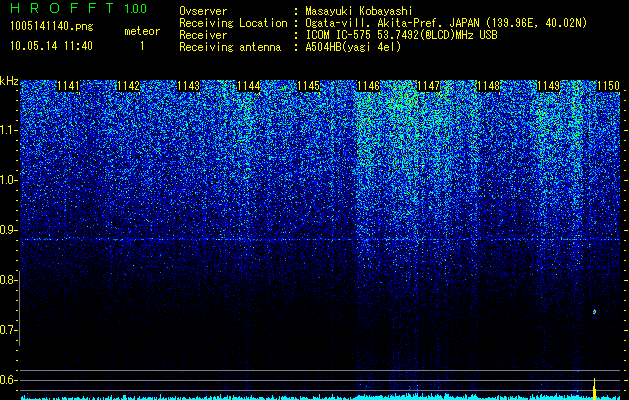
Task: Click the Receiving antenna field label
Action: coord(230,47)
